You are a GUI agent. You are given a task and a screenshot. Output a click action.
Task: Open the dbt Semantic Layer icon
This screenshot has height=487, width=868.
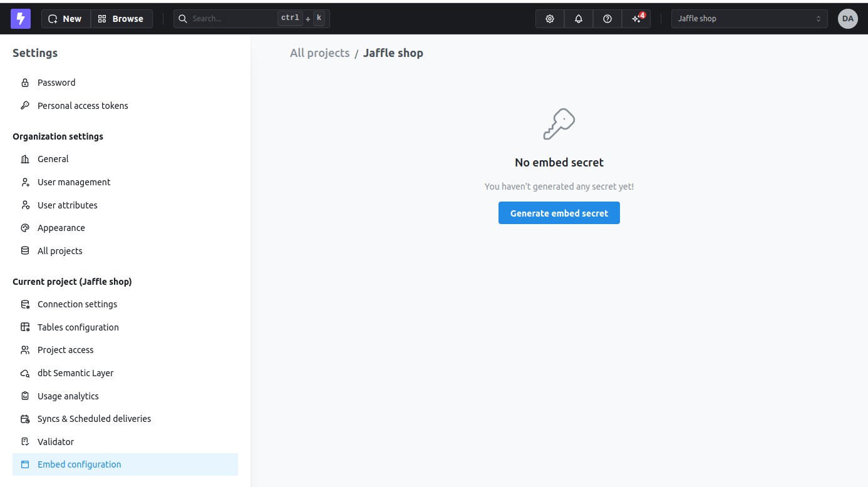tap(25, 372)
